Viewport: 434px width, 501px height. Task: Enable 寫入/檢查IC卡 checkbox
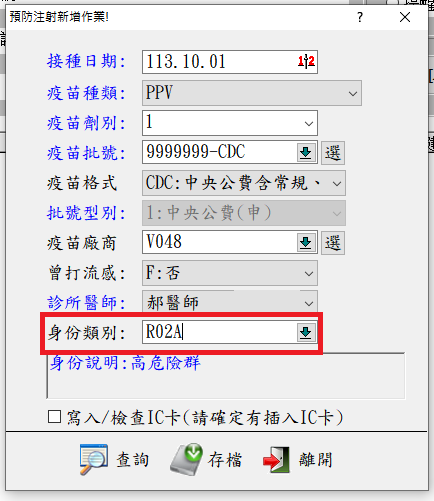click(54, 417)
